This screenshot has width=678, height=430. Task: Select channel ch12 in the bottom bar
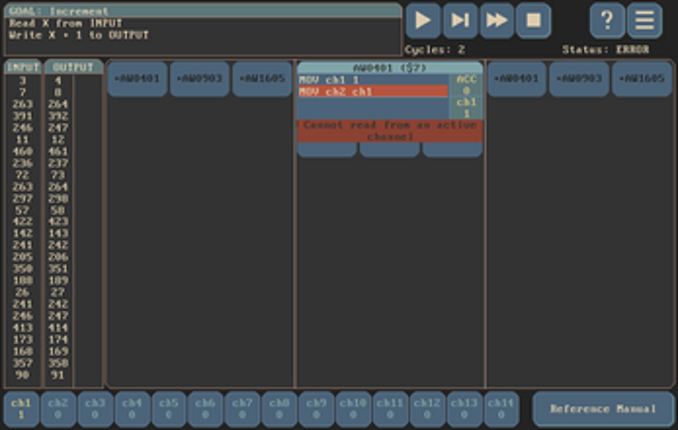pos(427,409)
